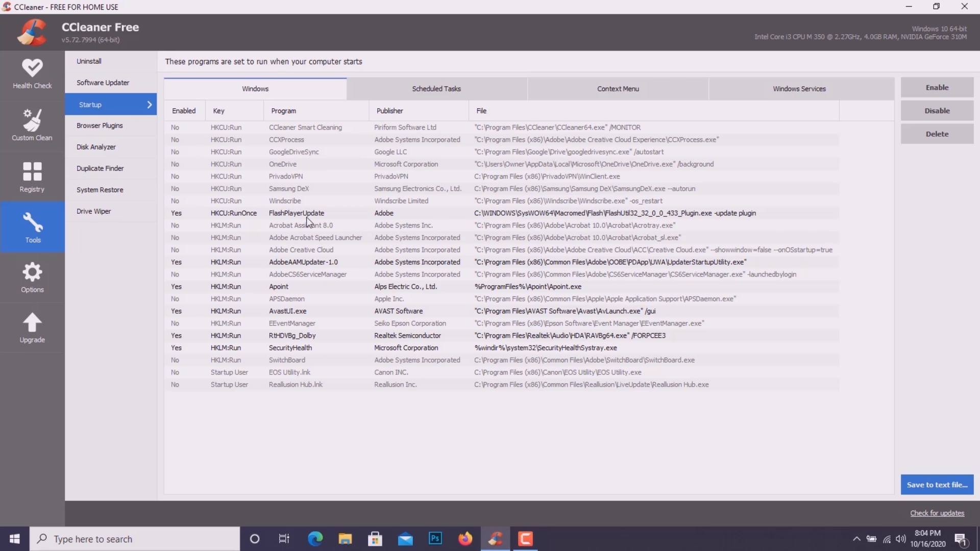980x551 pixels.
Task: Open the Duplicate Finder tool
Action: 111,168
